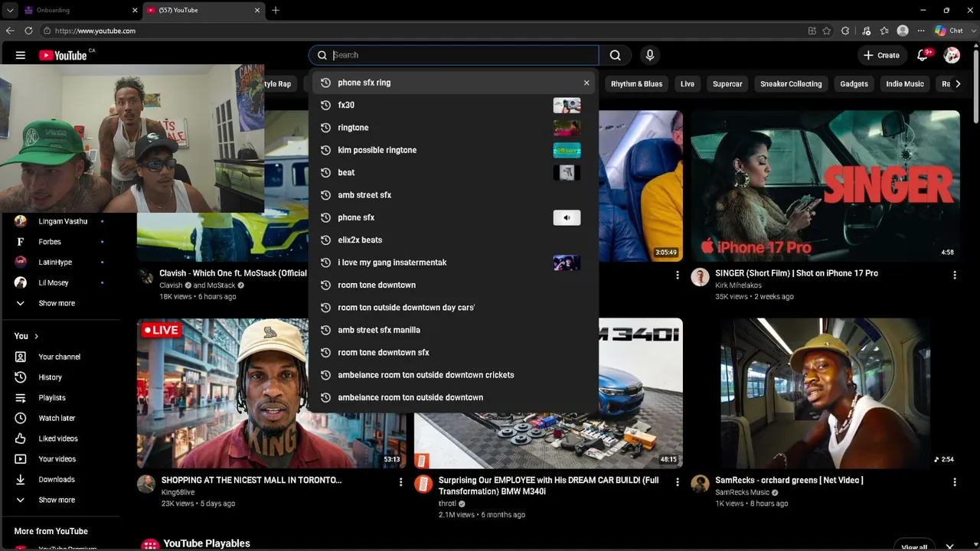This screenshot has width=980, height=551.
Task: Open more actions for SHOPPING AT THE NICEST MALL video
Action: pos(400,482)
